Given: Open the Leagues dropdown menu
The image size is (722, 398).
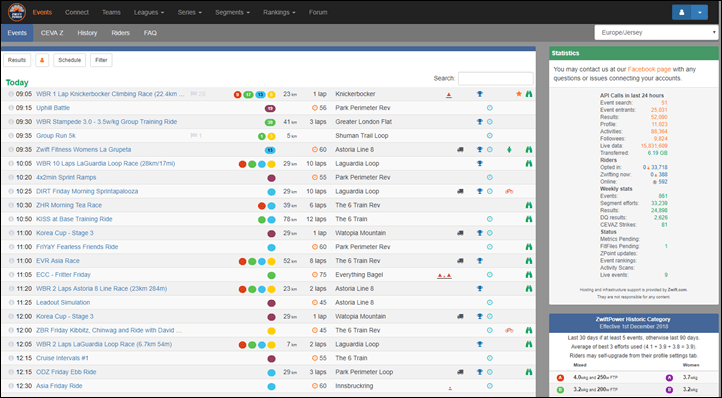Looking at the screenshot, I should pyautogui.click(x=149, y=12).
